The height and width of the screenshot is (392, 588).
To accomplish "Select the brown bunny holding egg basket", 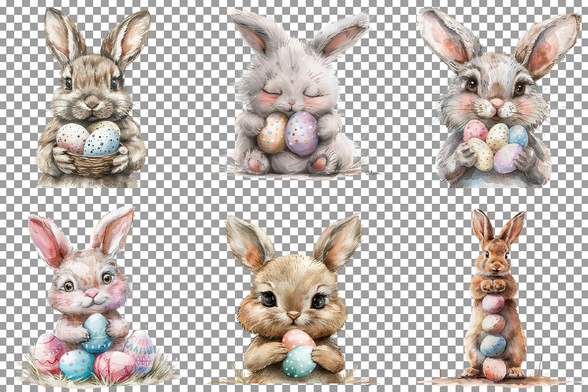I will click(x=92, y=98).
